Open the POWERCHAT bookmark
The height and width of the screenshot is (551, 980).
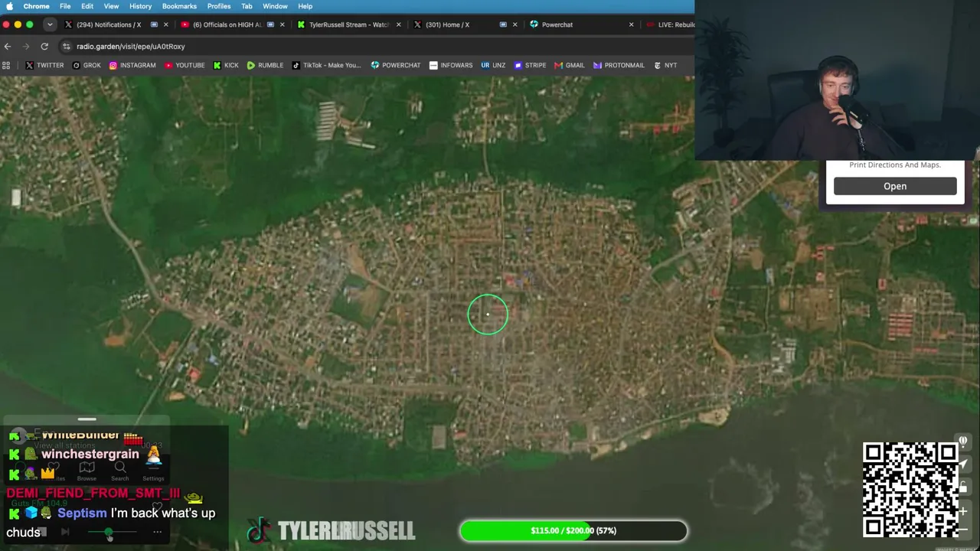tap(396, 66)
